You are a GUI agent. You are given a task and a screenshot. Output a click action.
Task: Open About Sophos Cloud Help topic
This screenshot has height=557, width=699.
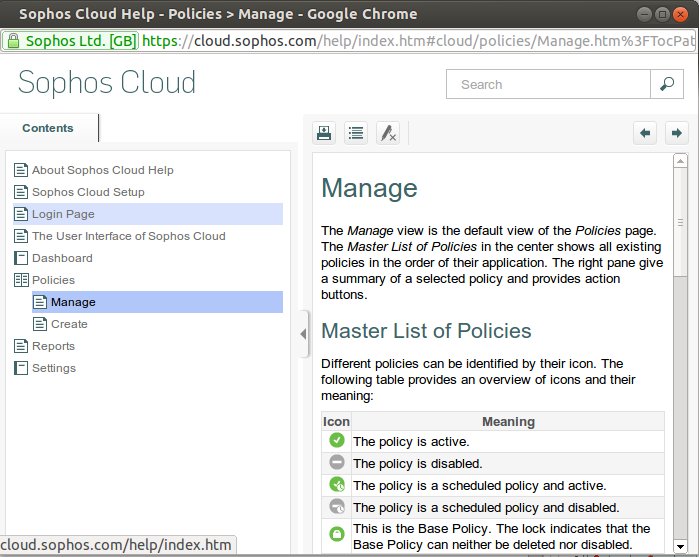pyautogui.click(x=103, y=170)
